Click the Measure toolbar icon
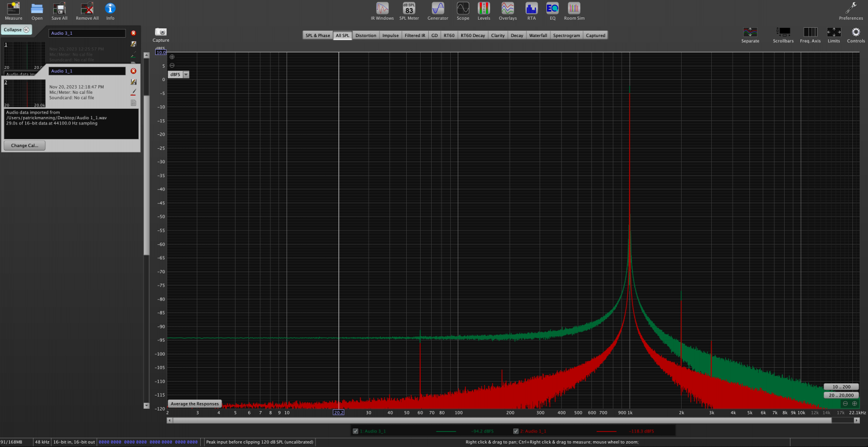Image resolution: width=868 pixels, height=447 pixels. coord(13,8)
